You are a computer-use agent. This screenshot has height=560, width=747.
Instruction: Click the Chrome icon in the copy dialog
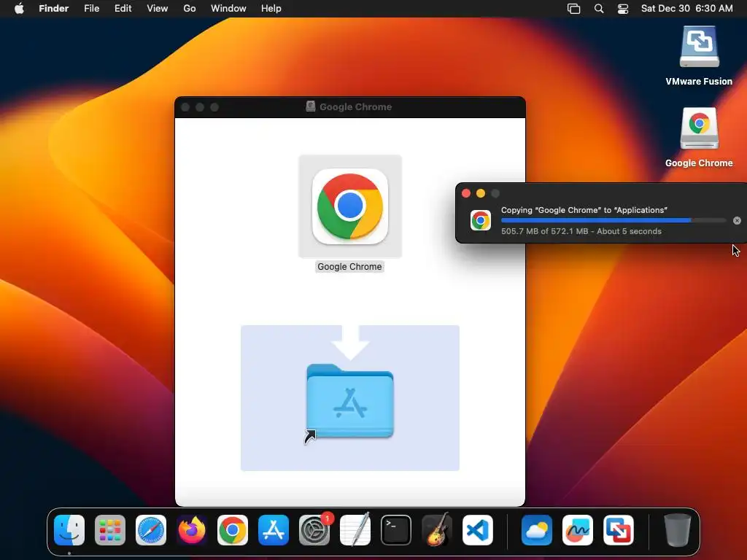(x=481, y=220)
